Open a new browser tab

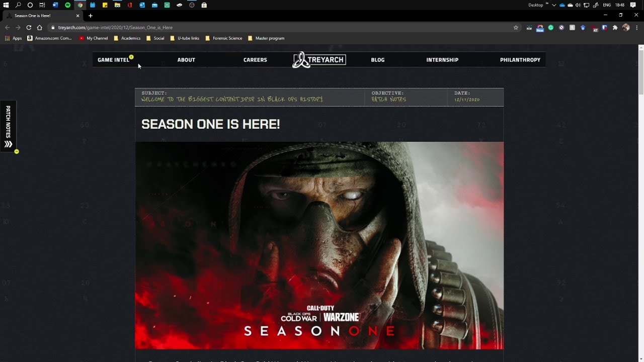tap(91, 16)
